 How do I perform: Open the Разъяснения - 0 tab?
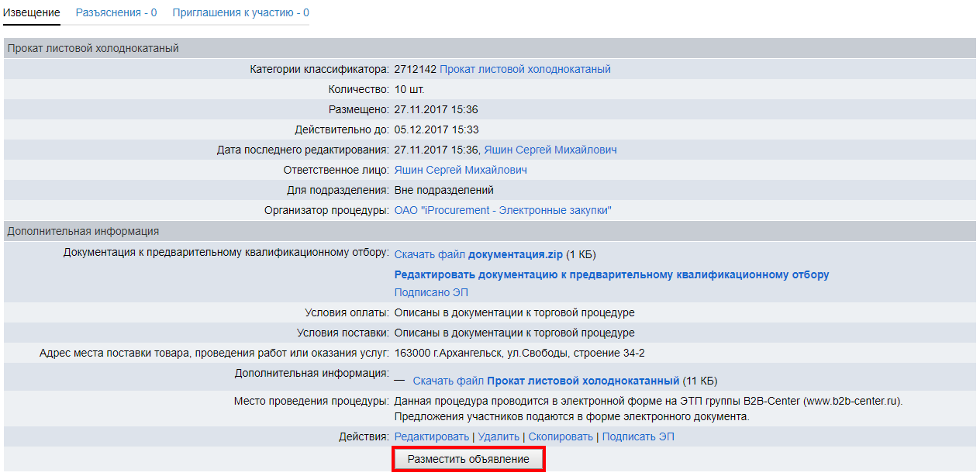click(116, 13)
